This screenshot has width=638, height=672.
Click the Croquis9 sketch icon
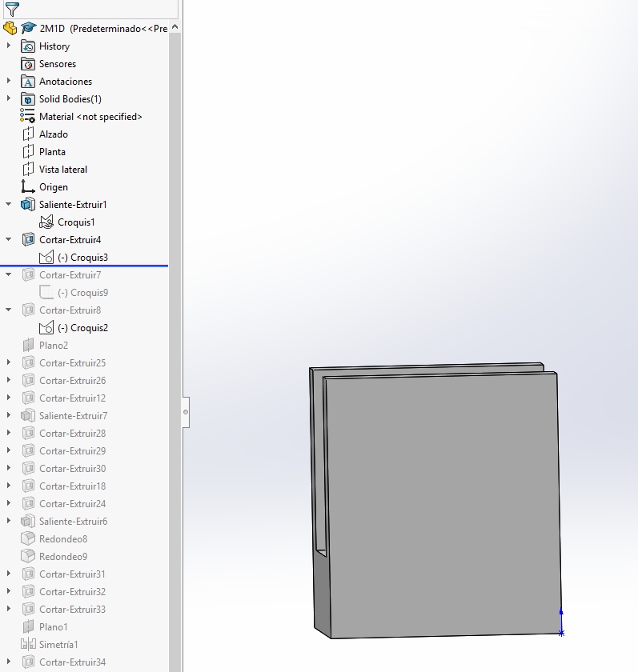point(46,292)
